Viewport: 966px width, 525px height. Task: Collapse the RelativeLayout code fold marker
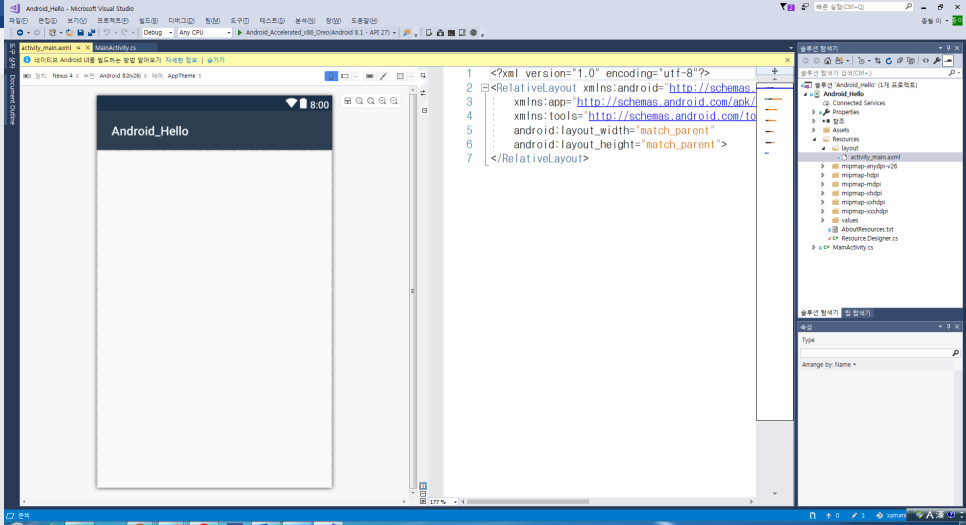pos(485,88)
